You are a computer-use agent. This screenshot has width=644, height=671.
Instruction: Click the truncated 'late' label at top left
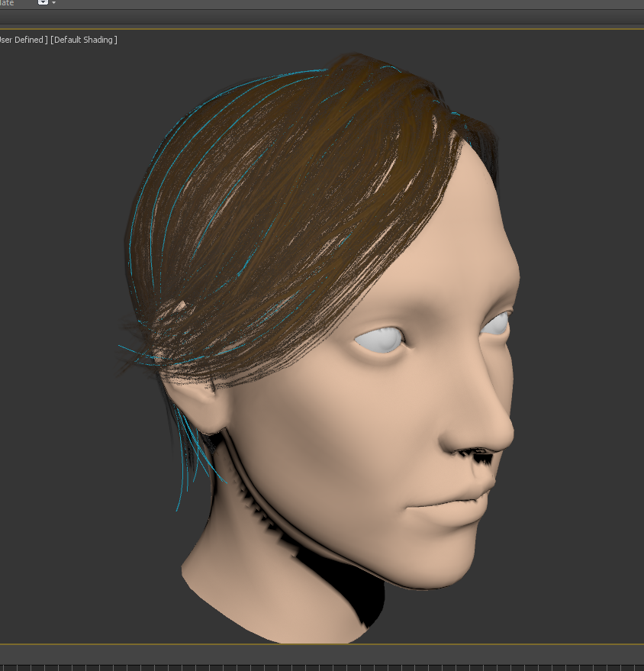(6, 3)
